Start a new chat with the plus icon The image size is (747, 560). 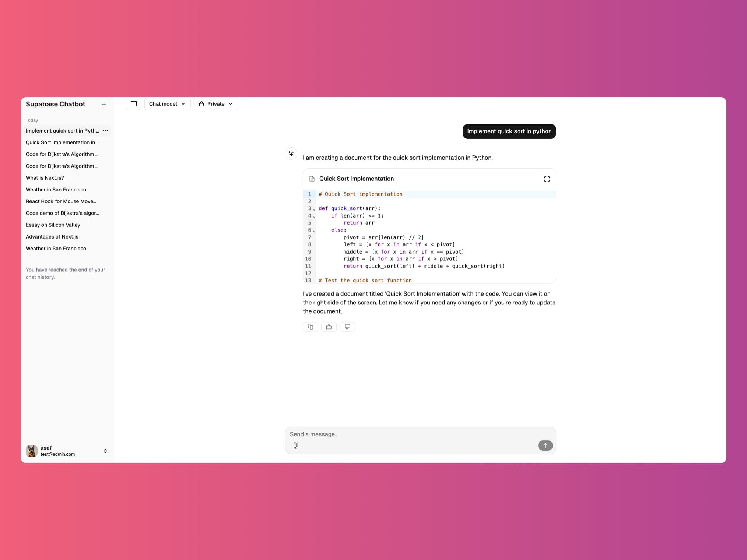coord(104,104)
